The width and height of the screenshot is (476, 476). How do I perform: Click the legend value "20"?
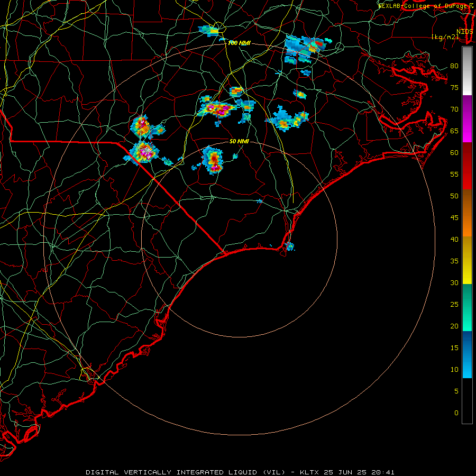[454, 326]
